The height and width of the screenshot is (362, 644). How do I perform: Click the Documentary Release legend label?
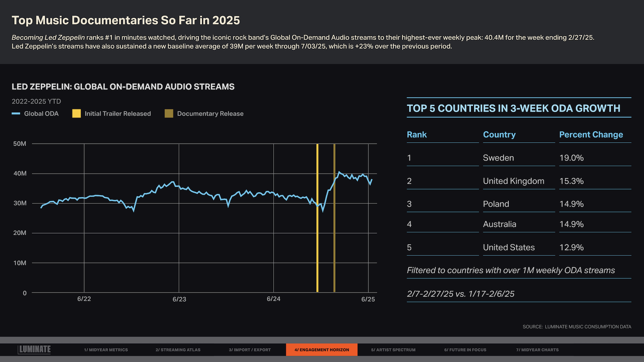pos(210,114)
